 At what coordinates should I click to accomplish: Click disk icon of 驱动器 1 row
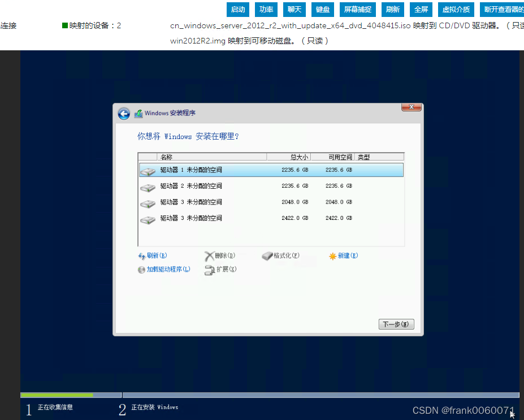click(x=148, y=171)
